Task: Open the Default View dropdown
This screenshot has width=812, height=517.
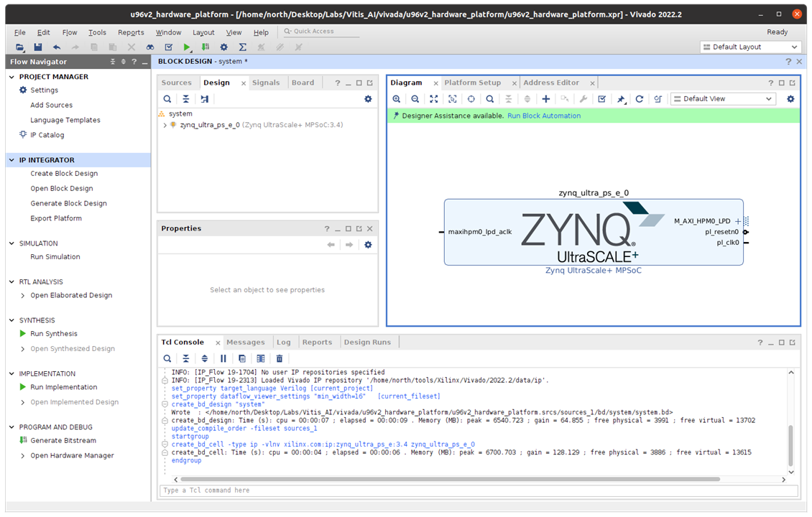Action: (x=724, y=99)
